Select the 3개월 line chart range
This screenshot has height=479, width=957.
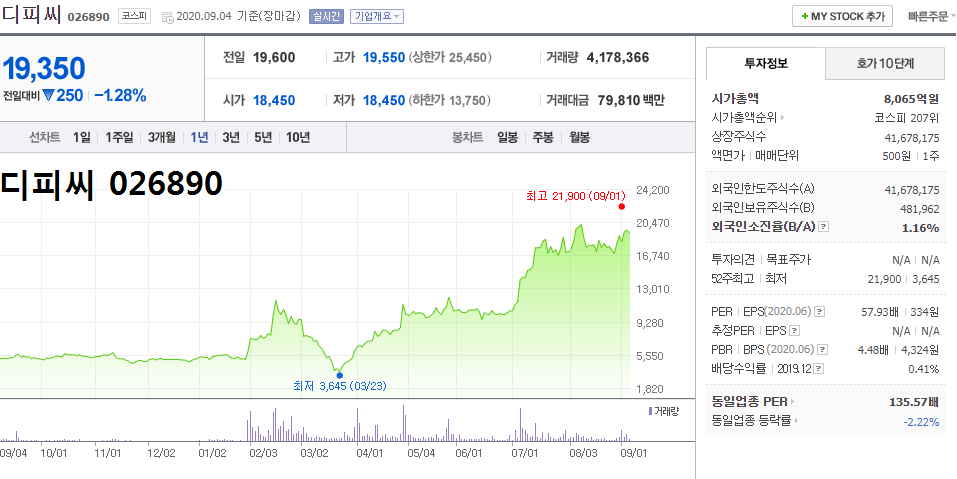(162, 137)
